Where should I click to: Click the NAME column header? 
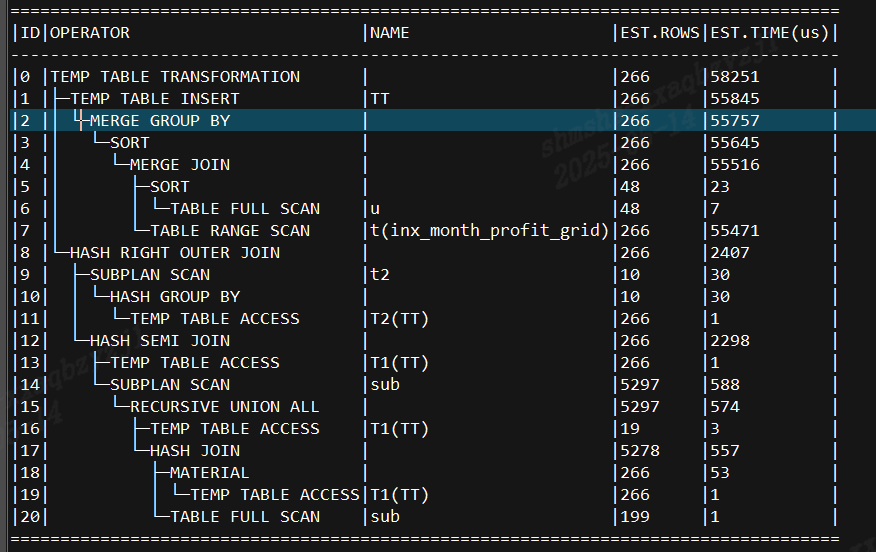click(389, 33)
